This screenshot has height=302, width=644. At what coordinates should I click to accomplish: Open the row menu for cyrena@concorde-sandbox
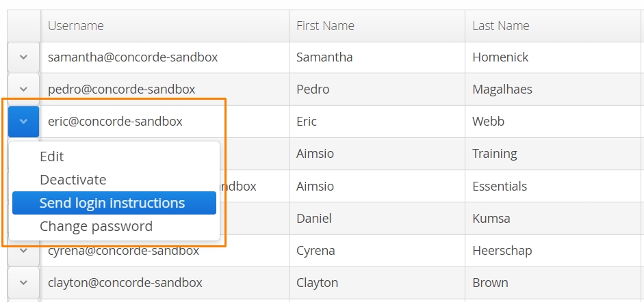tap(23, 250)
